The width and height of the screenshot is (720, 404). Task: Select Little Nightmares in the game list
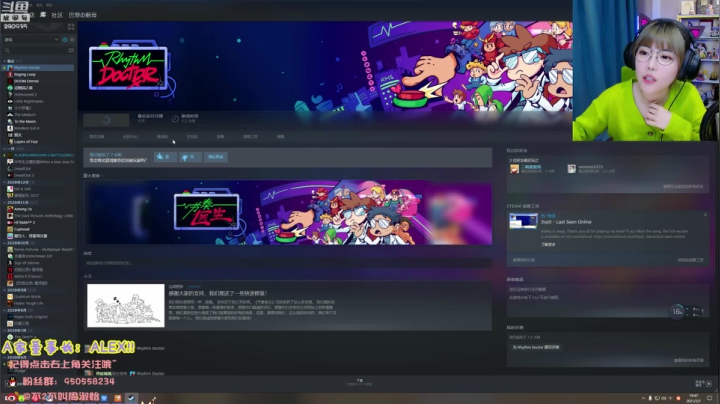(28, 101)
